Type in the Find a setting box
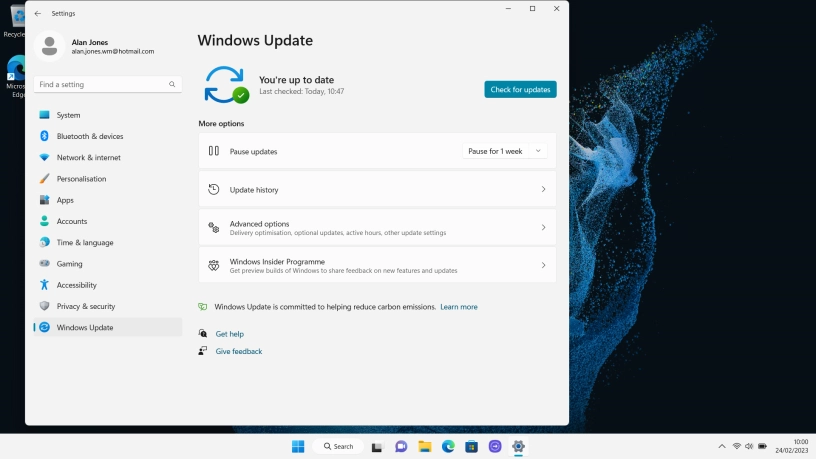 [x=100, y=85]
